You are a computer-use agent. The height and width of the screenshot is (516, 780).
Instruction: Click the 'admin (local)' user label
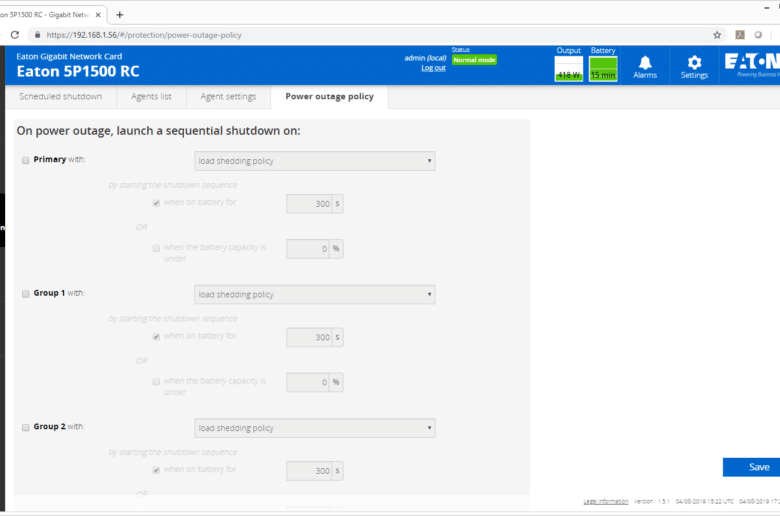pos(425,58)
